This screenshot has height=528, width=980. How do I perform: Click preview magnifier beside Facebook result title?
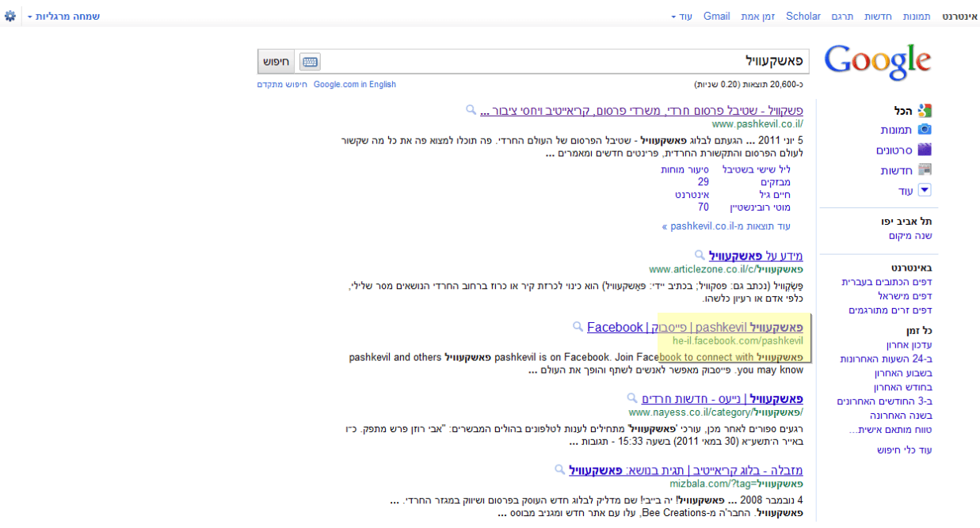pos(578,326)
